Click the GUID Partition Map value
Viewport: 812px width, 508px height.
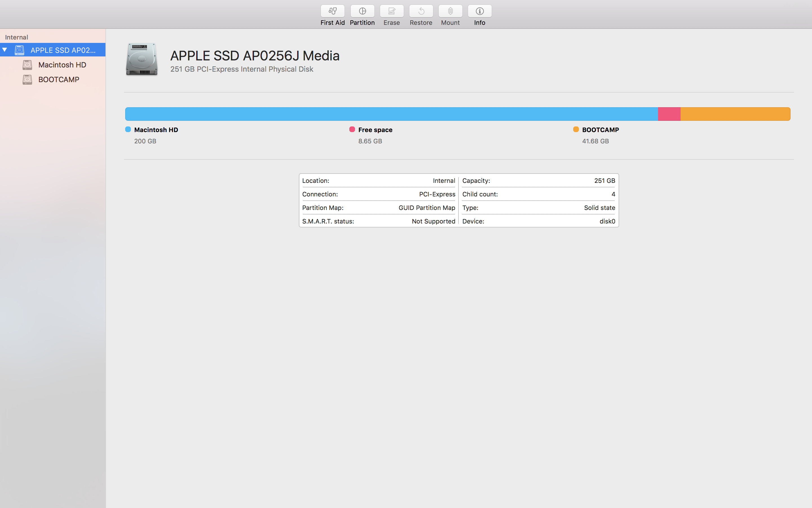[x=427, y=208]
